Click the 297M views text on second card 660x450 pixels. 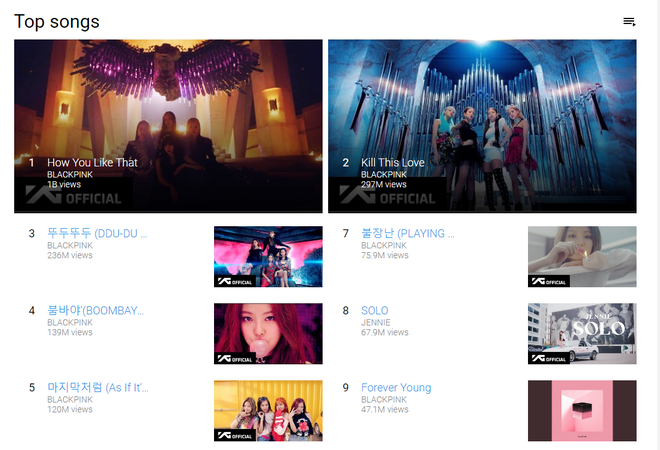(x=383, y=184)
